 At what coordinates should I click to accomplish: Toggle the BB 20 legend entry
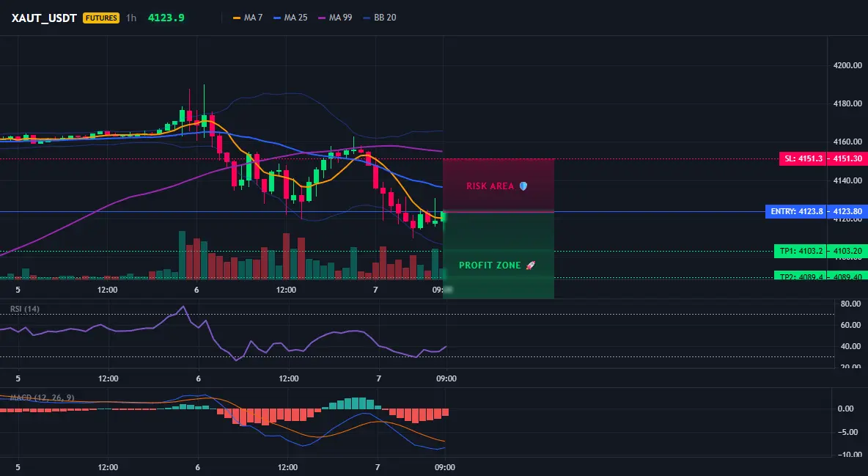380,18
